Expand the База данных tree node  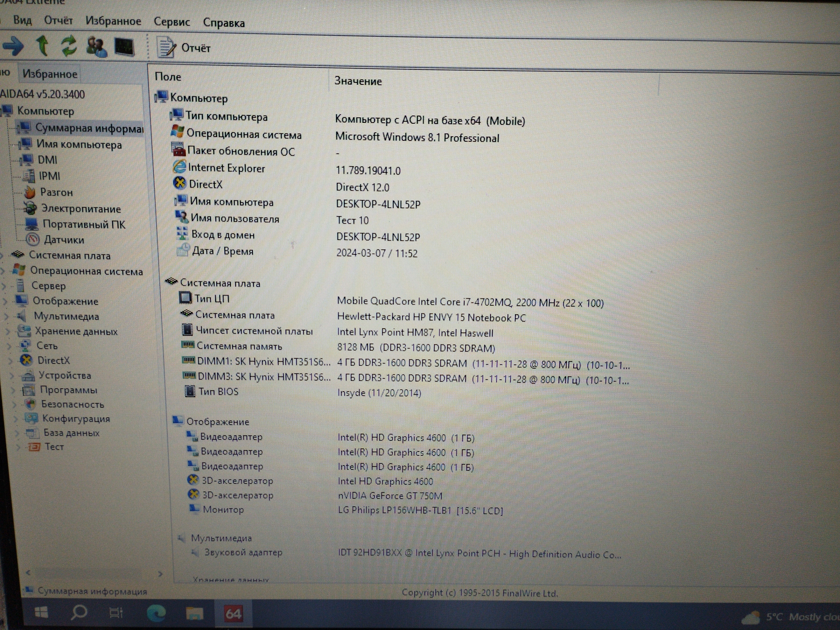coord(18,433)
